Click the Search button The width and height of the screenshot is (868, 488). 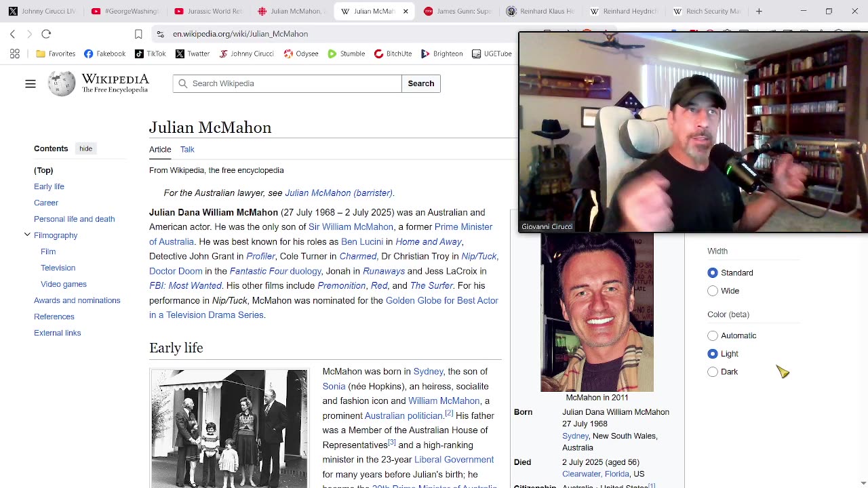[x=421, y=83]
